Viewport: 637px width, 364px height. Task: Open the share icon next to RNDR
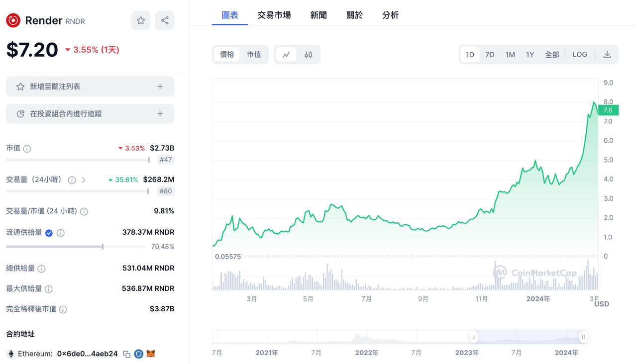(165, 20)
